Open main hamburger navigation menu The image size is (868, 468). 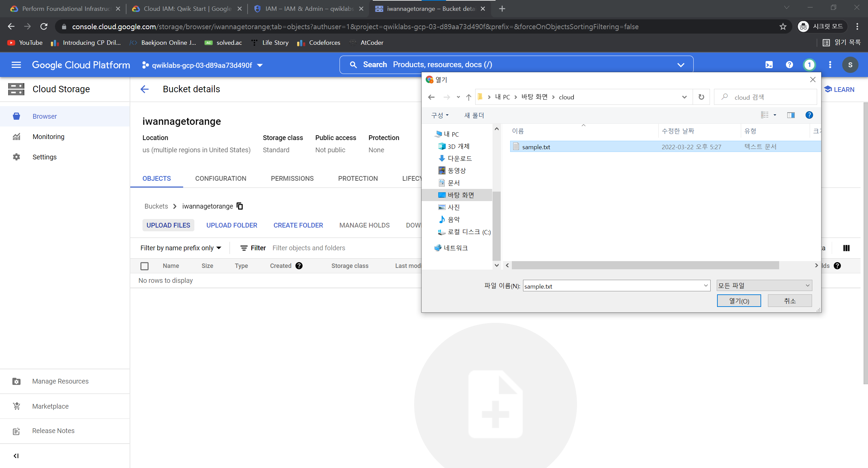click(16, 65)
